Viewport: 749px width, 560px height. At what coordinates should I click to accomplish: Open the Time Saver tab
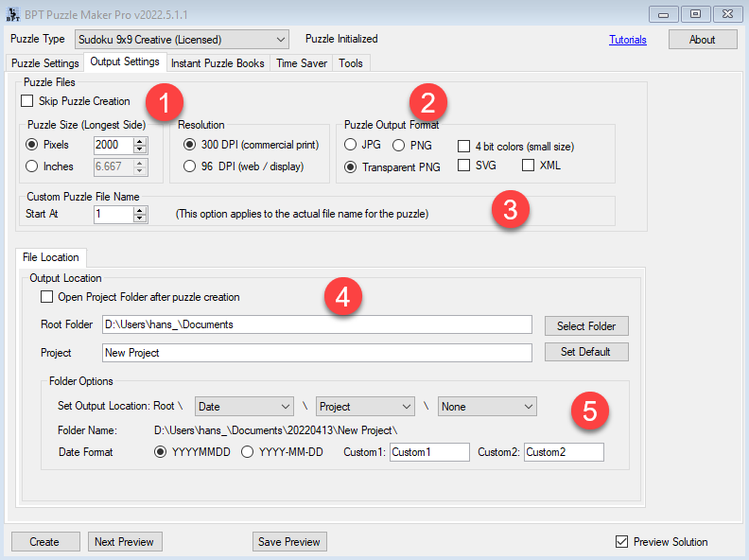point(302,63)
